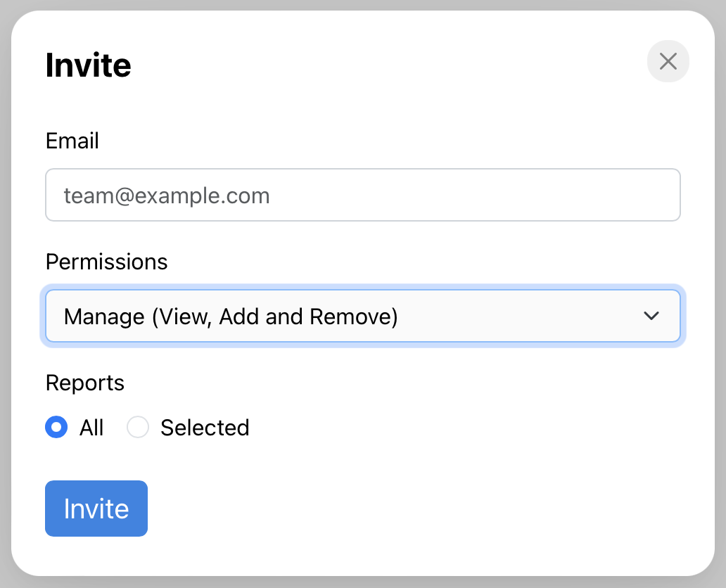This screenshot has height=588, width=726.
Task: Click the Email field label
Action: point(72,141)
